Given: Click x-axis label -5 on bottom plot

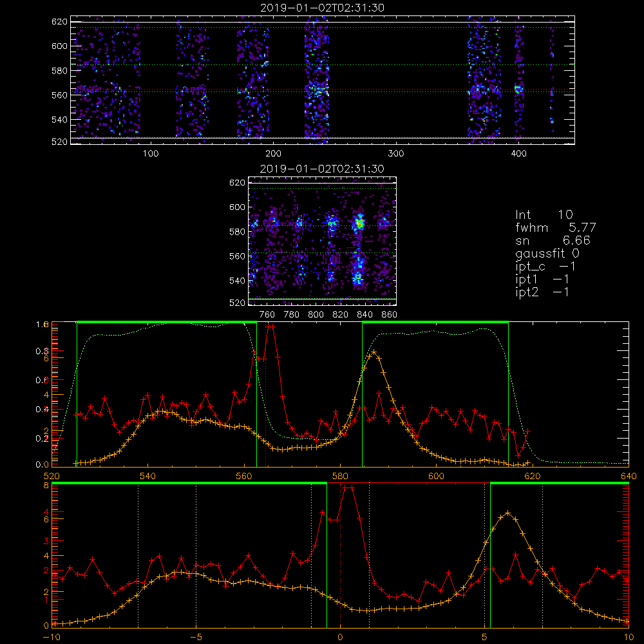Looking at the screenshot, I should coord(196,637).
